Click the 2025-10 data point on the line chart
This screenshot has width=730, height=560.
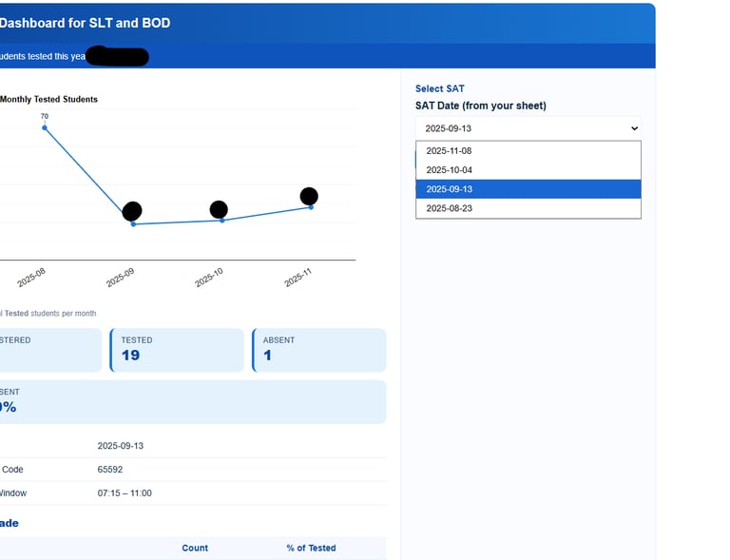tap(222, 221)
